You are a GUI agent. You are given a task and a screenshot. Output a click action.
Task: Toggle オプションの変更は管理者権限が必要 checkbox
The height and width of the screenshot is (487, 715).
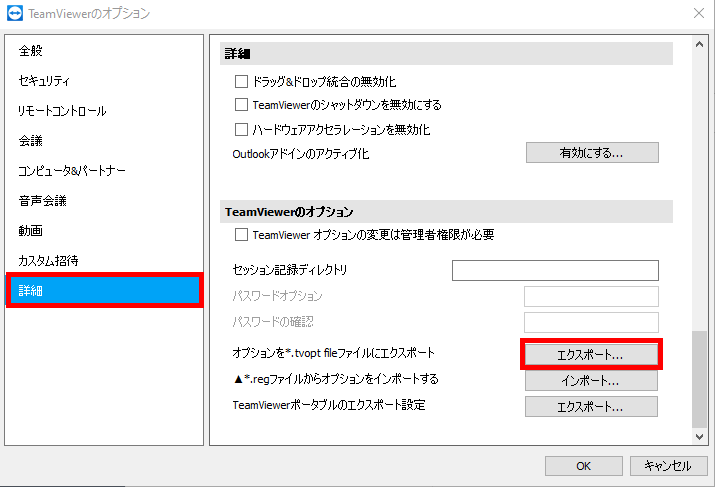241,235
